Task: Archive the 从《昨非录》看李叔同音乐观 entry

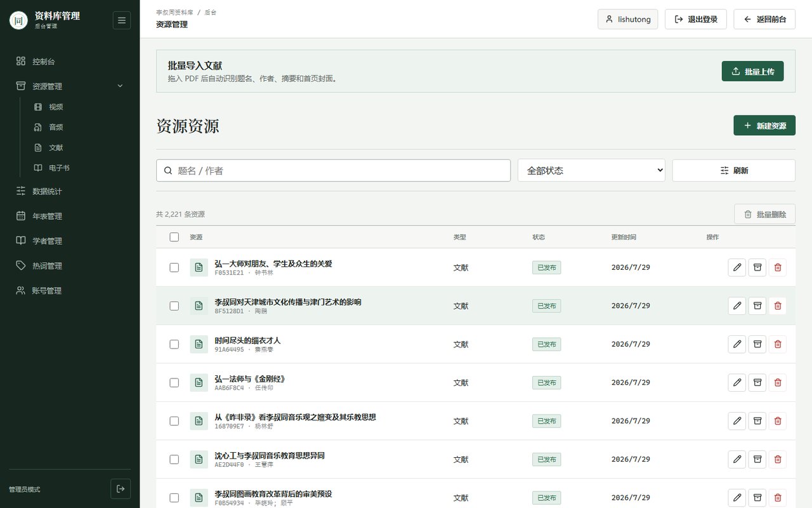Action: point(757,421)
